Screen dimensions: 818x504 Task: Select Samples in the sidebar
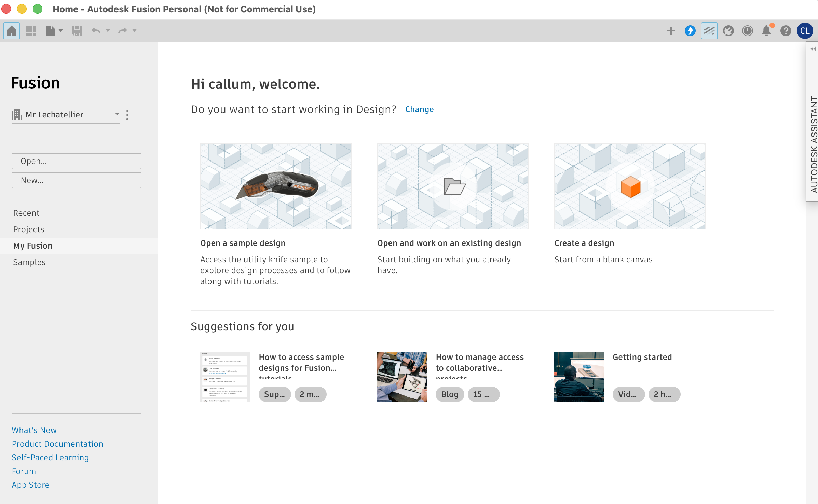pos(29,262)
